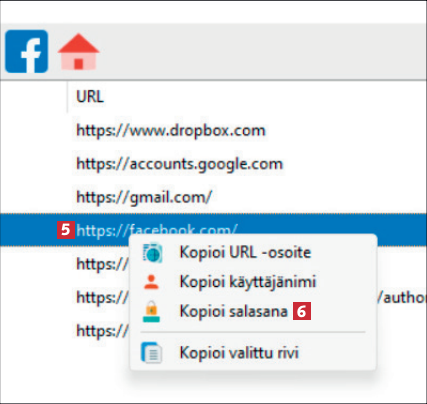Choose Kopioi URL -osoite from context menu
Viewport: 427px width, 404px height.
pyautogui.click(x=245, y=252)
